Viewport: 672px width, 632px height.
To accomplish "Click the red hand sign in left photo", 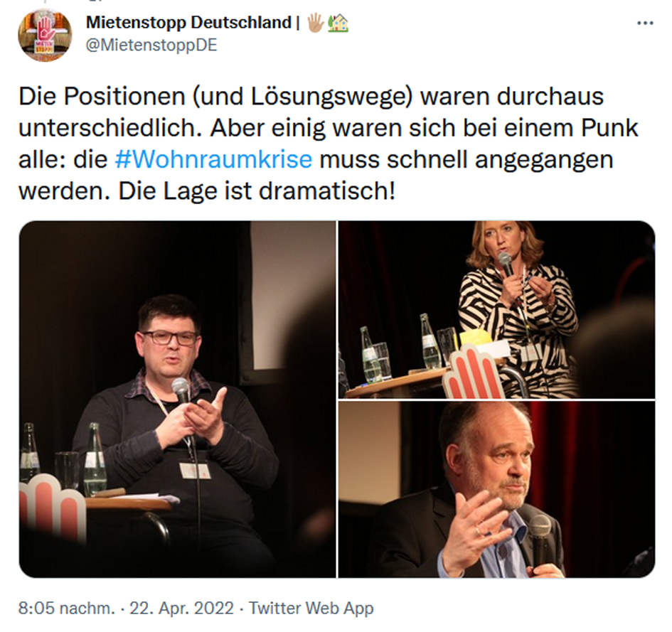I will tap(53, 505).
